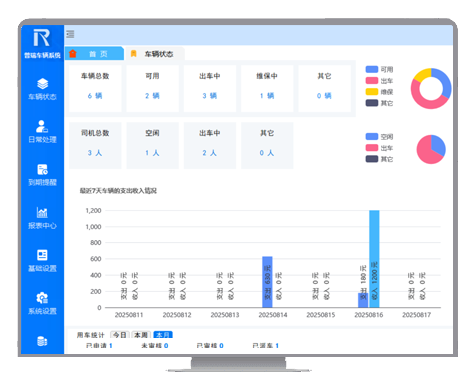Viewport: 475px width, 390px height.
Task: Select 本周 in 用车统计 filter
Action: click(141, 335)
